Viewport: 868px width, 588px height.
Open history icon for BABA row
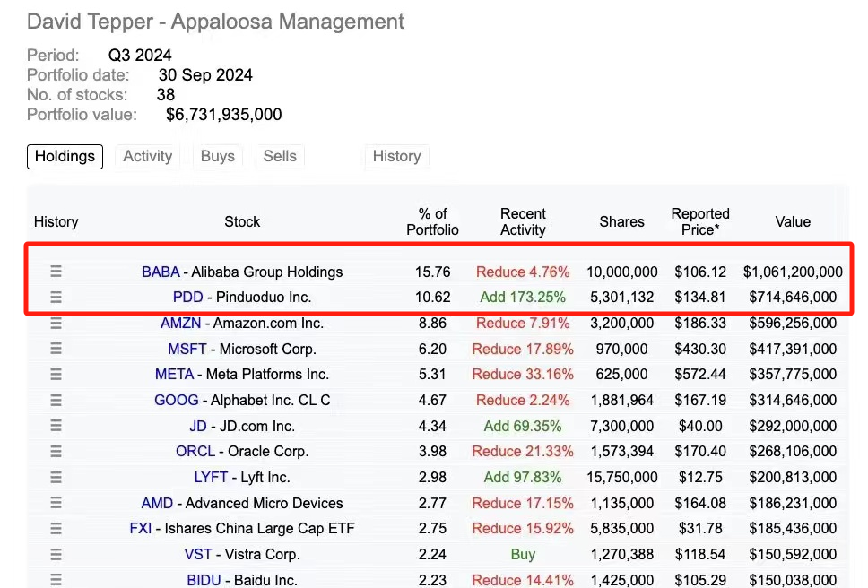tap(56, 272)
